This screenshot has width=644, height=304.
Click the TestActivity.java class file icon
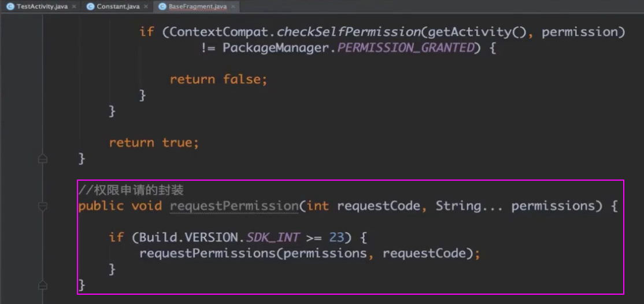point(10,6)
